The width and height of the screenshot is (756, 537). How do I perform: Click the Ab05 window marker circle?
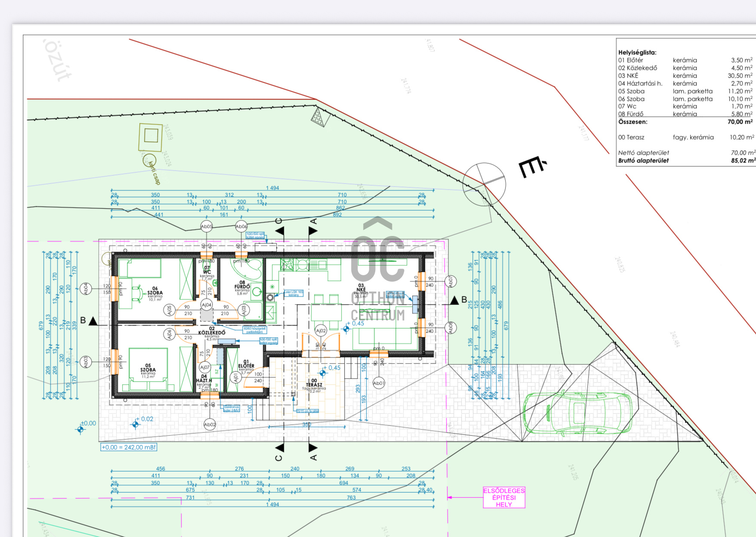[207, 227]
